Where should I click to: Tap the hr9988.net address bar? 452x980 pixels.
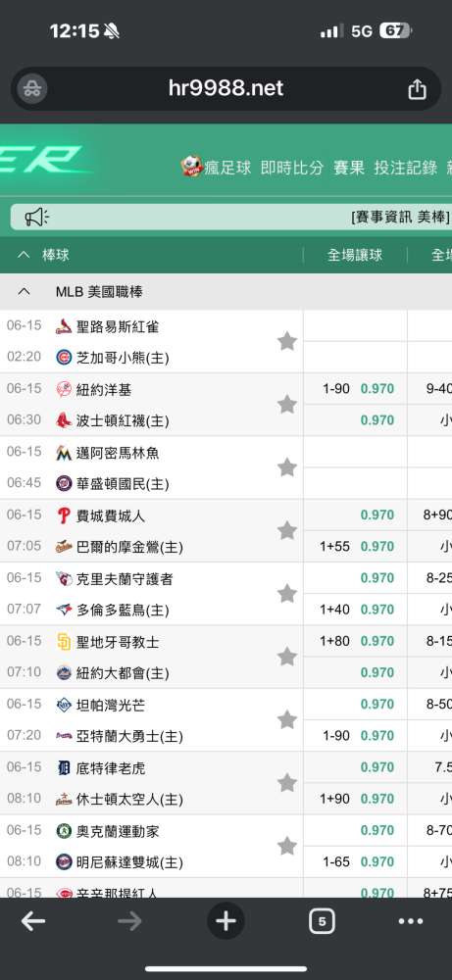pos(226,89)
